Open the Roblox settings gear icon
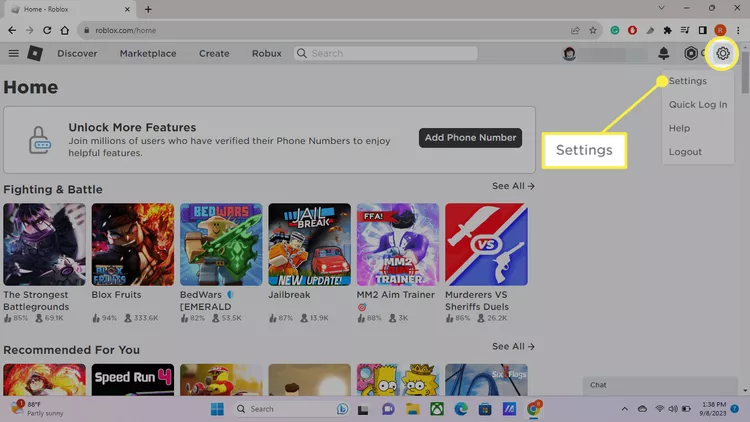750x422 pixels. click(723, 54)
